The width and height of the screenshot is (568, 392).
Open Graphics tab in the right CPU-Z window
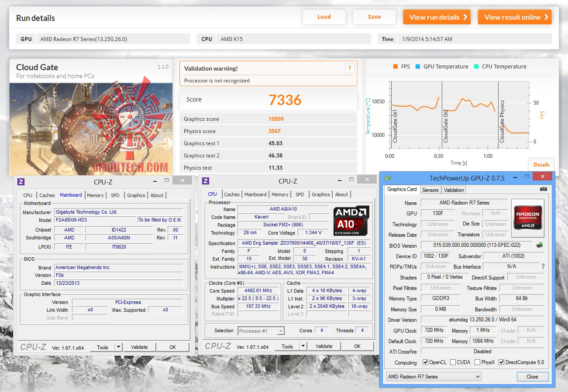click(x=321, y=194)
